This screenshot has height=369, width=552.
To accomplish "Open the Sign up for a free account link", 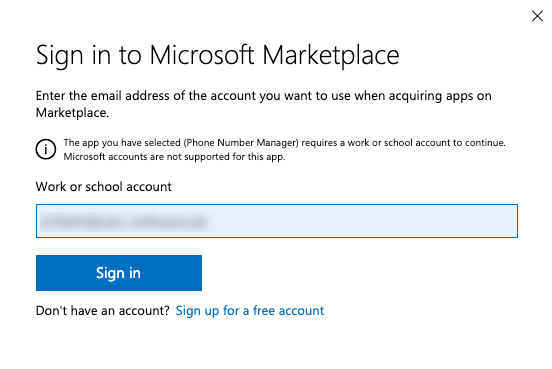I will click(250, 311).
